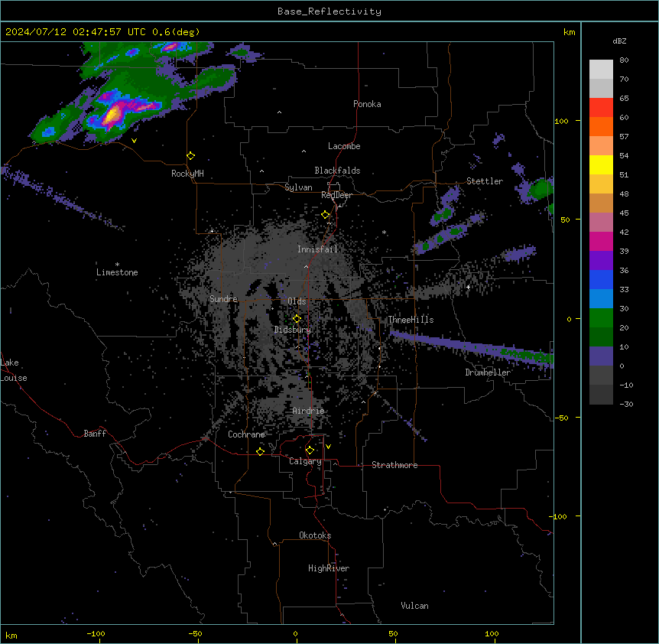The image size is (659, 644).
Task: Click the Olds town label
Action: point(297,301)
